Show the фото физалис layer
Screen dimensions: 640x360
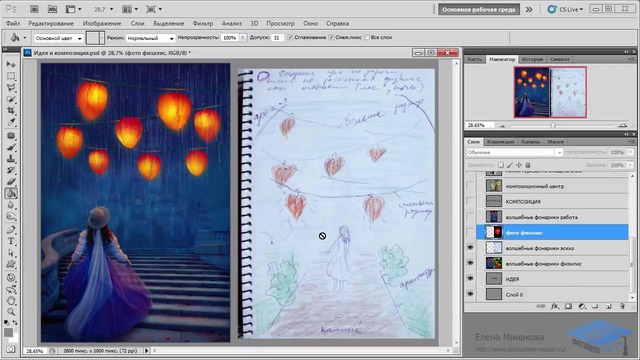point(470,232)
